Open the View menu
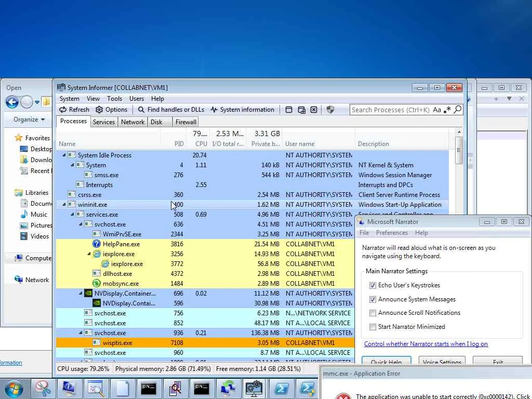The image size is (532, 399). 93,99
